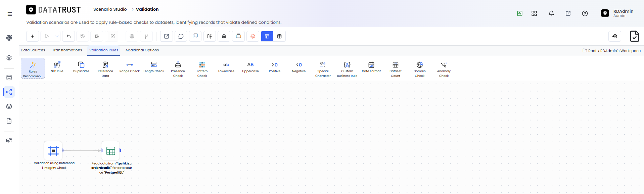Screen dimensions: 644x194
Task: Switch to the Data Sources tab
Action: [33, 50]
